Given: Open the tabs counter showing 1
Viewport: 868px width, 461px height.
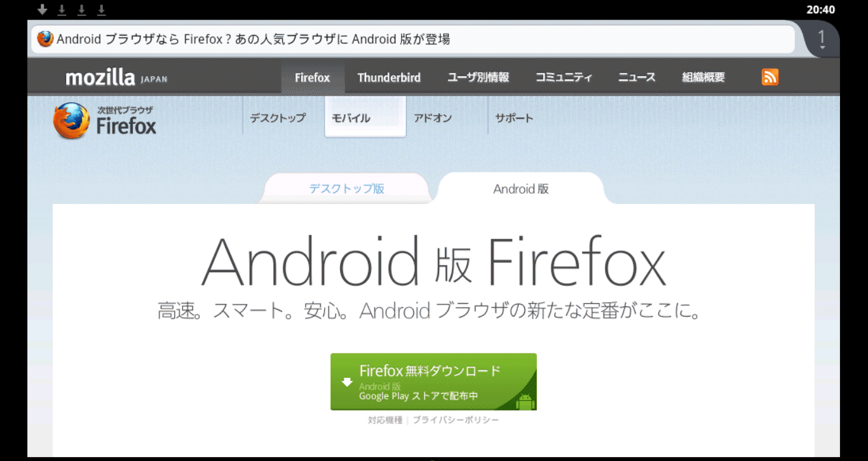Looking at the screenshot, I should coord(822,38).
